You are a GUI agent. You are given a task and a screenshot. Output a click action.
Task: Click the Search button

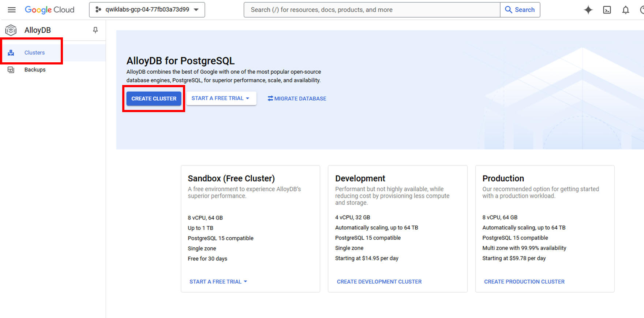coord(520,10)
